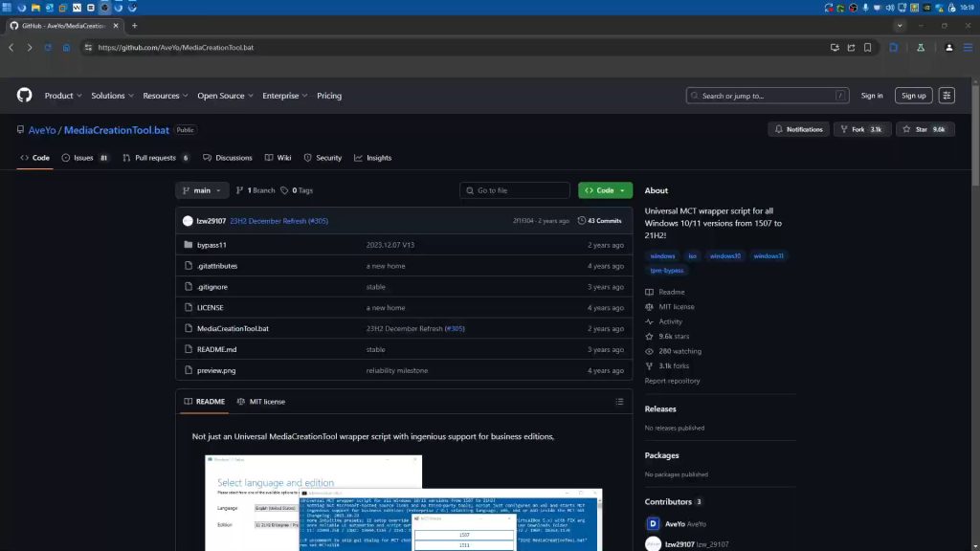Open the browser sidebar panel icon
Image resolution: width=980 pixels, height=551 pixels.
(894, 48)
